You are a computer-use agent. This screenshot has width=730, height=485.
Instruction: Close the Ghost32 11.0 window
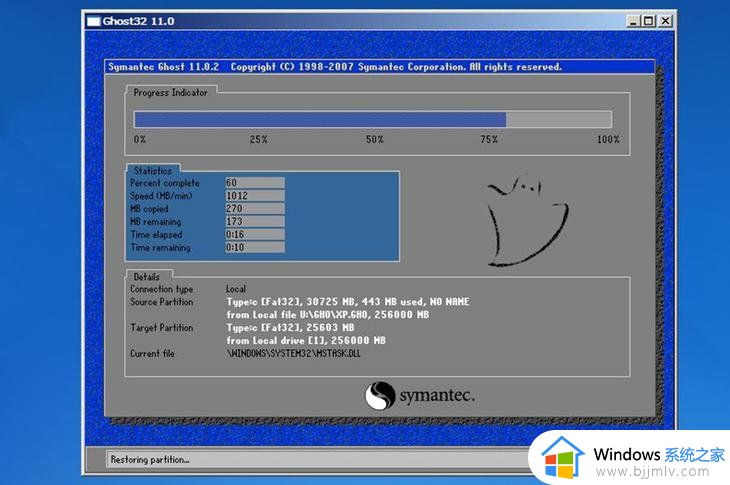666,21
